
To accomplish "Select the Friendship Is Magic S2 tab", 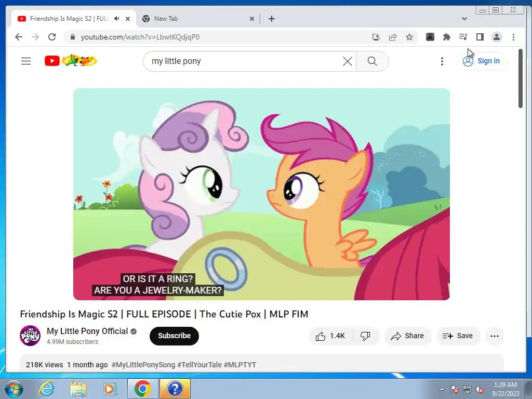I will (x=74, y=19).
